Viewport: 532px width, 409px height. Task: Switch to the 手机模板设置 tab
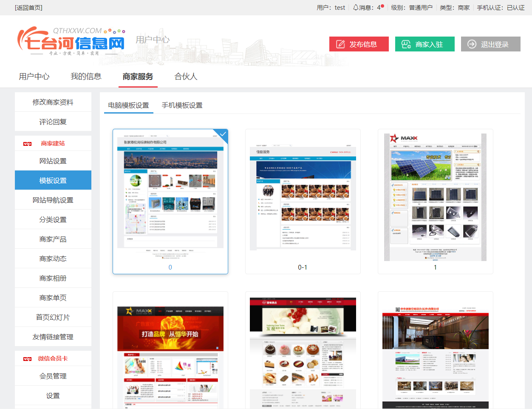182,105
